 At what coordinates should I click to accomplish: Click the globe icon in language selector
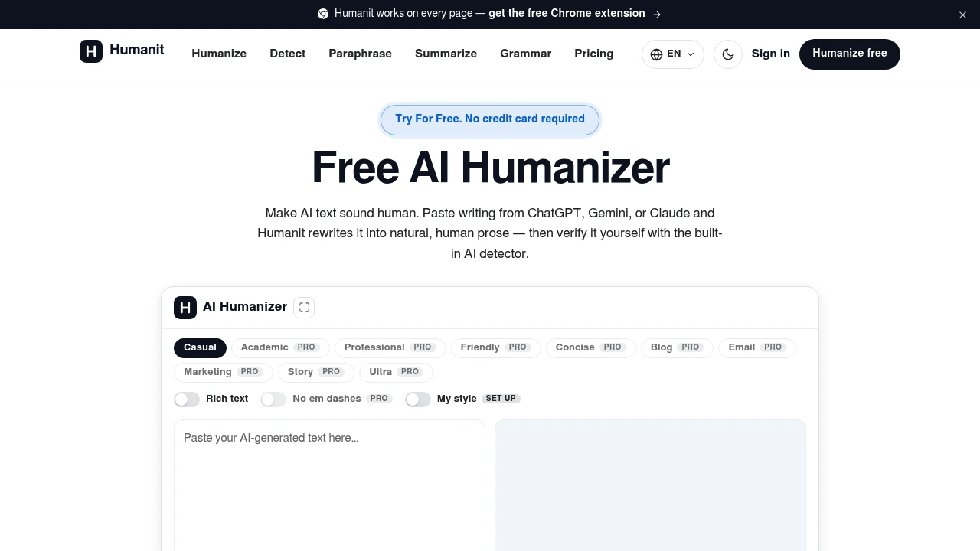pos(656,54)
